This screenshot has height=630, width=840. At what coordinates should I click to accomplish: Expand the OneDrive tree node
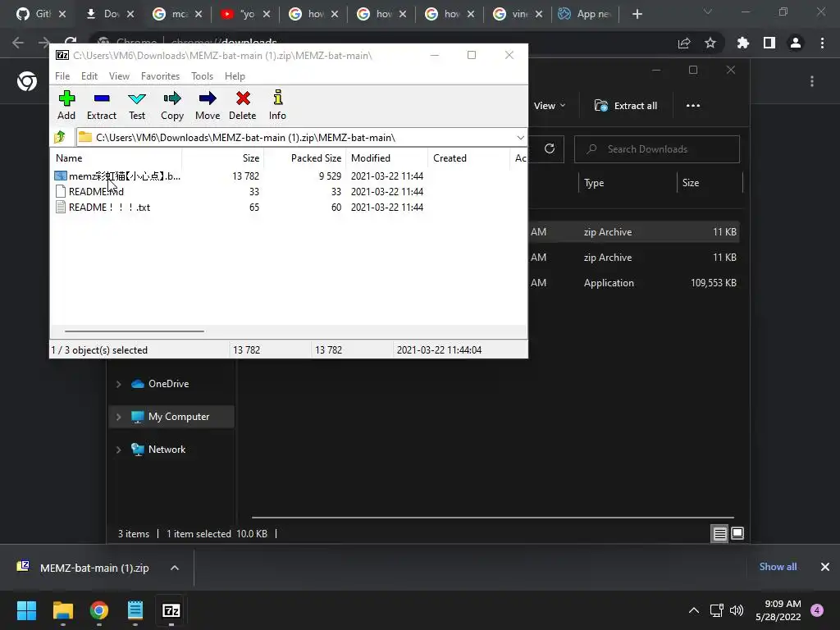click(118, 384)
